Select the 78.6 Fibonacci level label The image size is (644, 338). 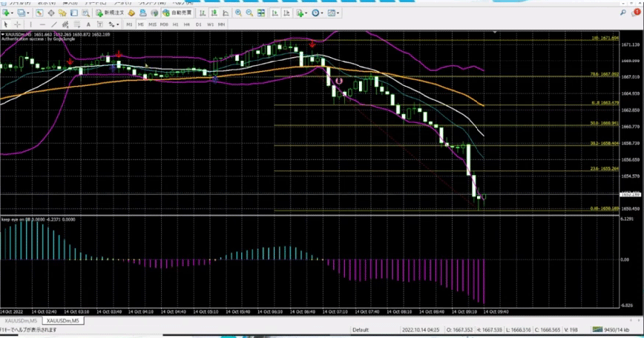[604, 74]
